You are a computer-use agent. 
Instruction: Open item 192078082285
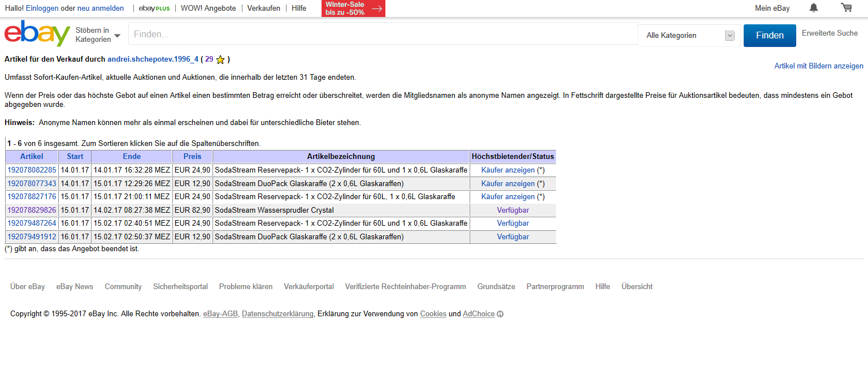pos(32,170)
